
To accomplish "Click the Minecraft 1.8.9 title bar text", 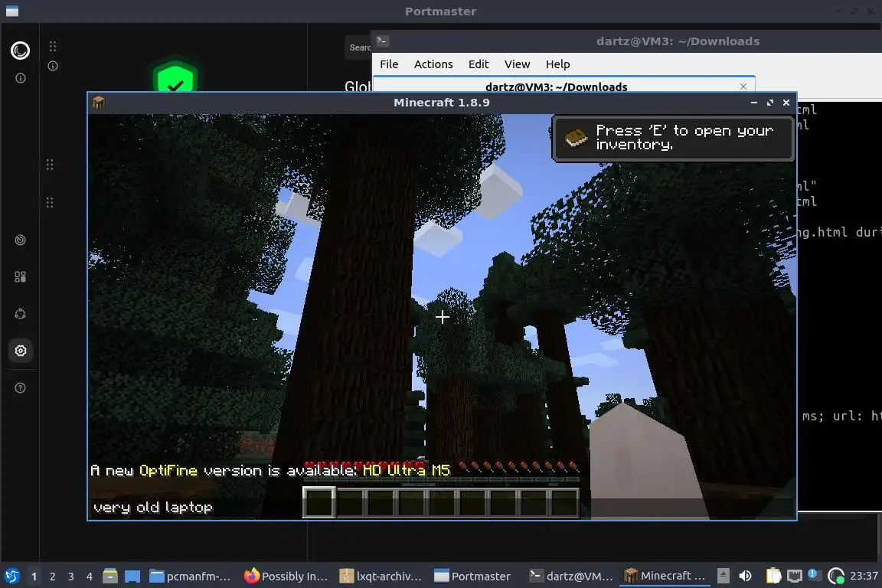I will click(442, 103).
